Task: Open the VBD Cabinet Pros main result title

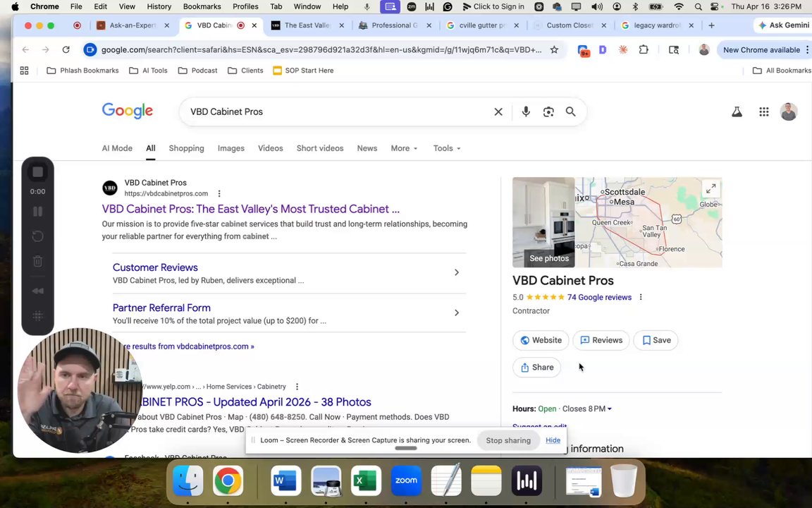Action: (251, 209)
